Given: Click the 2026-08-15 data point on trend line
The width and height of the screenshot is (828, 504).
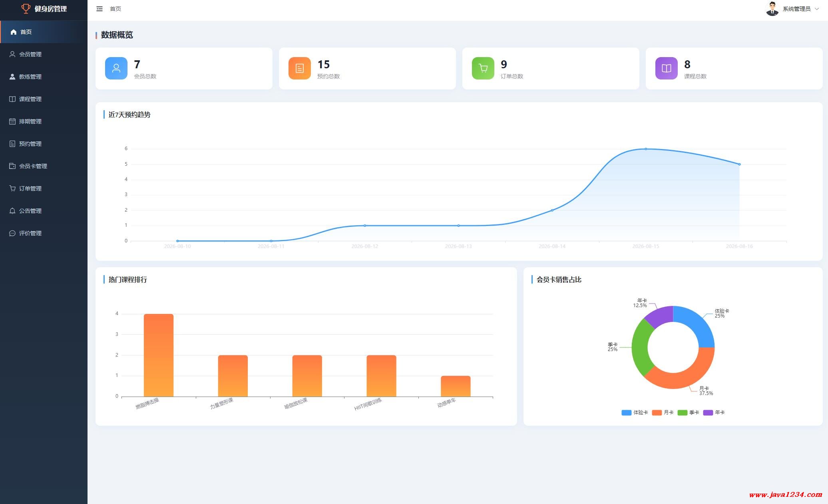Looking at the screenshot, I should coord(646,149).
